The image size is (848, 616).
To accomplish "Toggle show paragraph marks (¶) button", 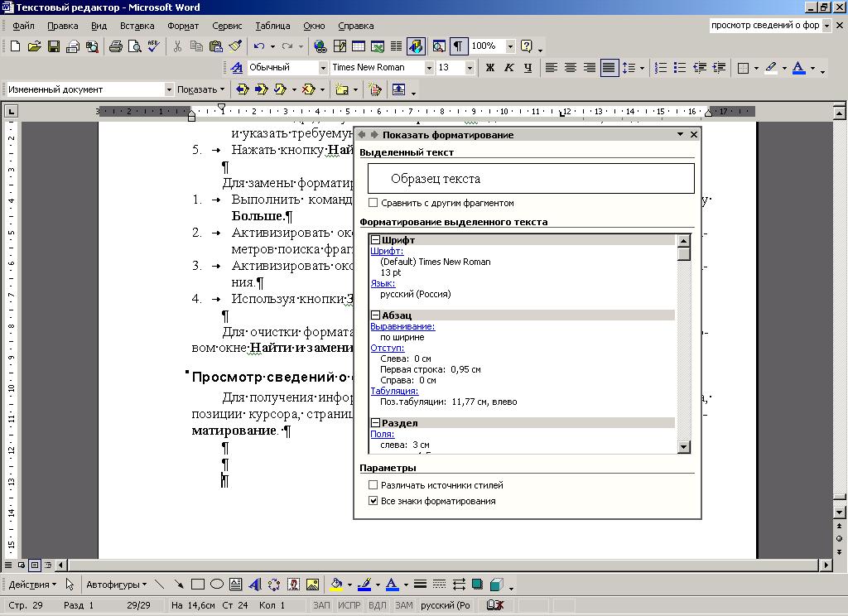I will 457,46.
